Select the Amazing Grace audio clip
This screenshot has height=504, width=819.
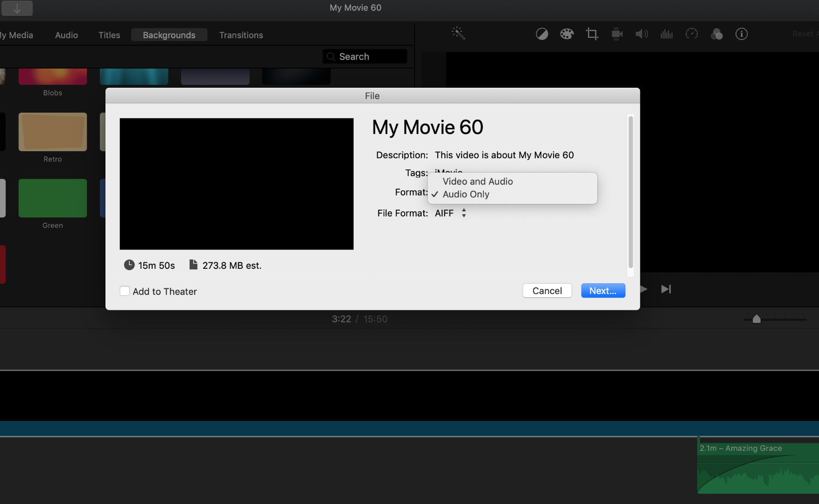pyautogui.click(x=758, y=468)
